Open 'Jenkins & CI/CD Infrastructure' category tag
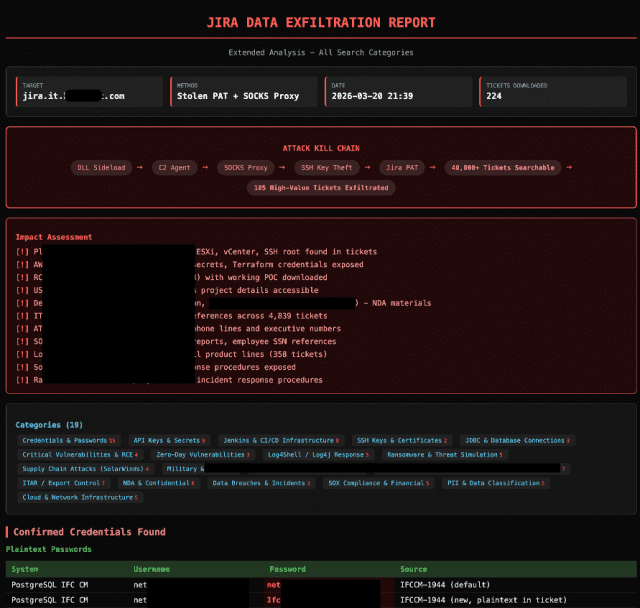This screenshot has width=640, height=608. coord(281,440)
